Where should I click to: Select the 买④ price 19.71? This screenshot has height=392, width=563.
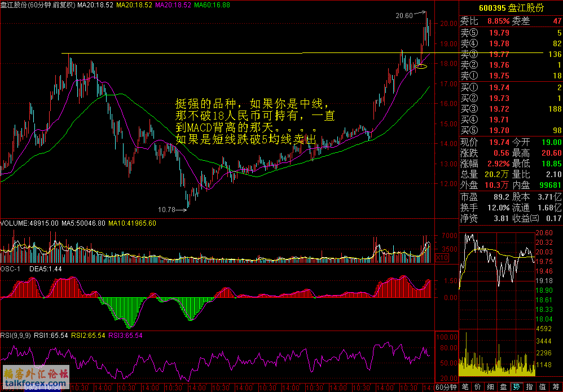pos(499,120)
